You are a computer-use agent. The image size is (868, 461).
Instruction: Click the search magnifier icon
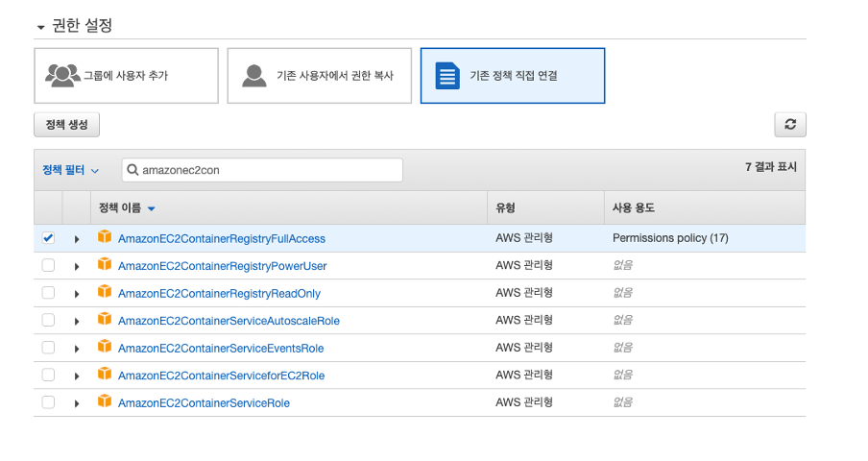coord(133,170)
